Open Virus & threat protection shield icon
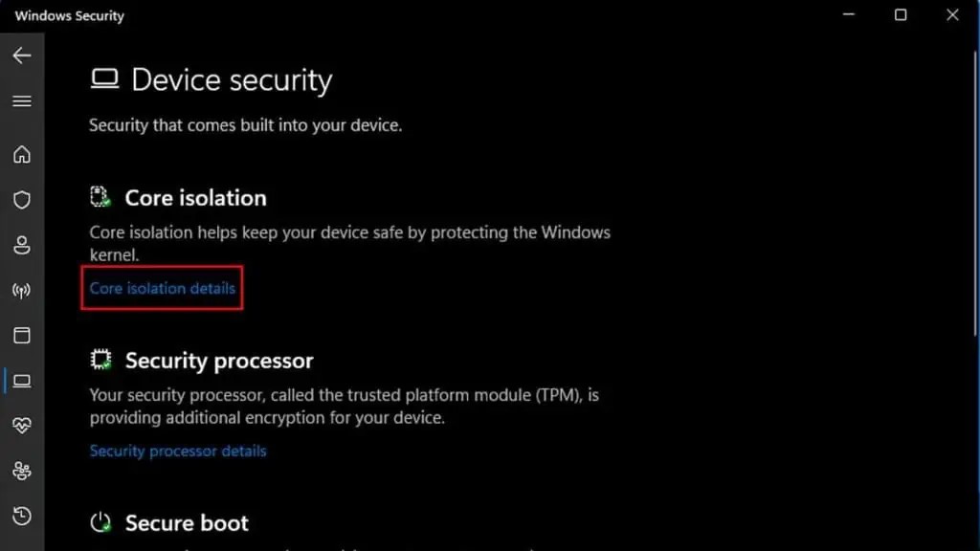 click(x=22, y=200)
